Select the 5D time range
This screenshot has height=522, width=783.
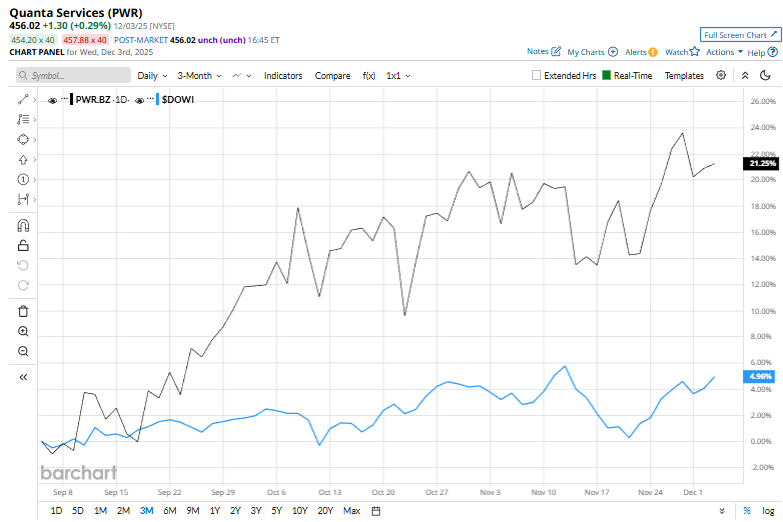coord(77,511)
